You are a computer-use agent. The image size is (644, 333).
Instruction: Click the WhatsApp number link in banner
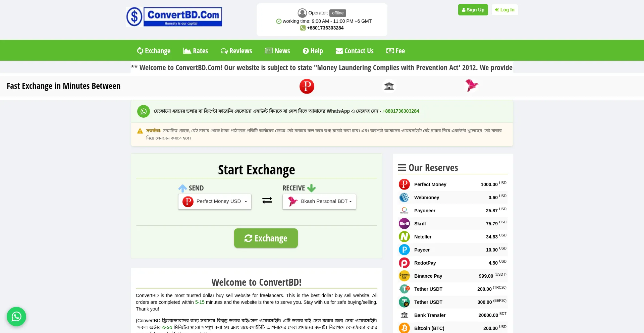401,111
